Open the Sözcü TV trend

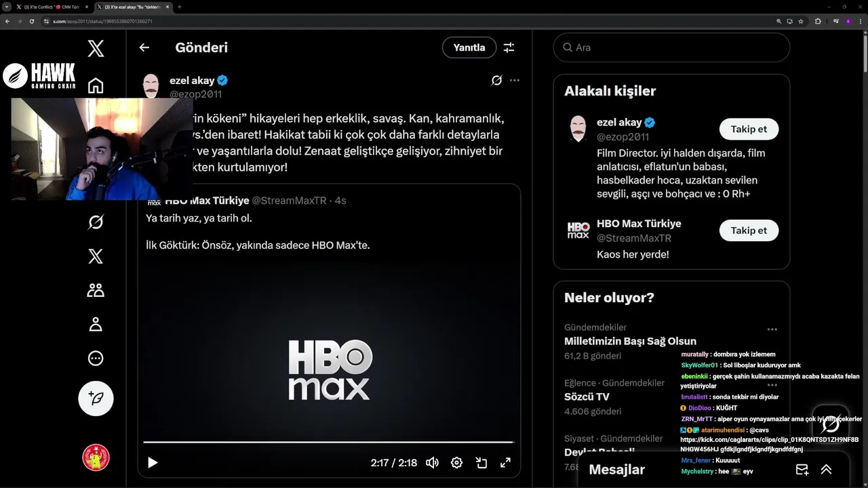point(587,396)
